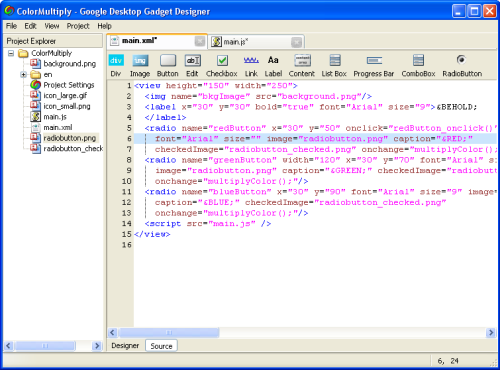The height and width of the screenshot is (370, 500).
Task: Click the Project Settings icon
Action: coord(35,85)
